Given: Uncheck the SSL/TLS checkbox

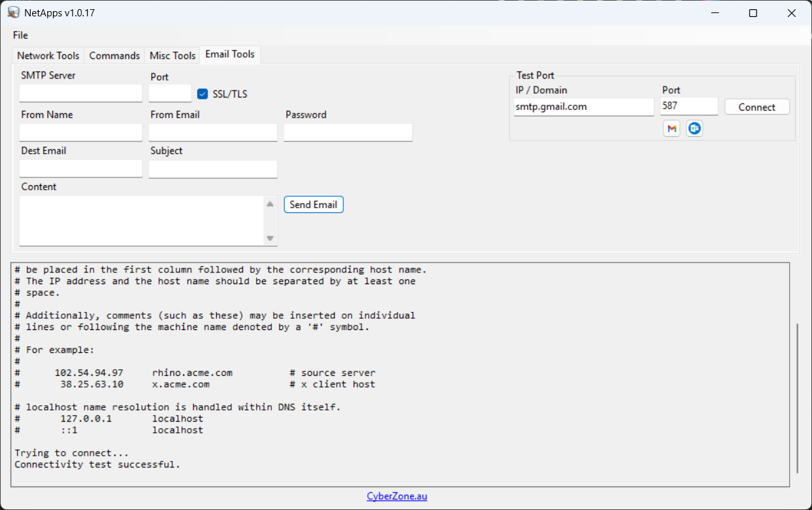Looking at the screenshot, I should [x=202, y=94].
